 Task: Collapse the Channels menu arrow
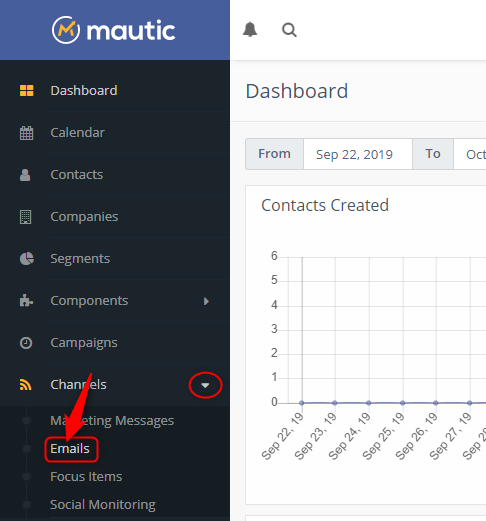(205, 385)
